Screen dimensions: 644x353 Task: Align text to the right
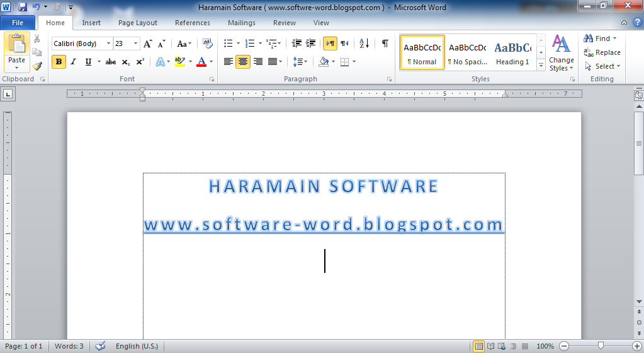pos(258,62)
